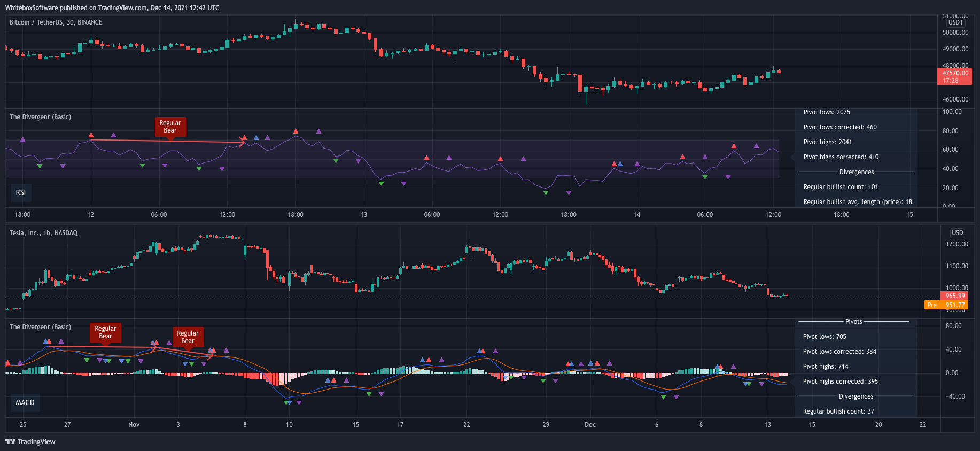The image size is (980, 451).
Task: Click the upper Divergences header in RSI stats
Action: (857, 172)
